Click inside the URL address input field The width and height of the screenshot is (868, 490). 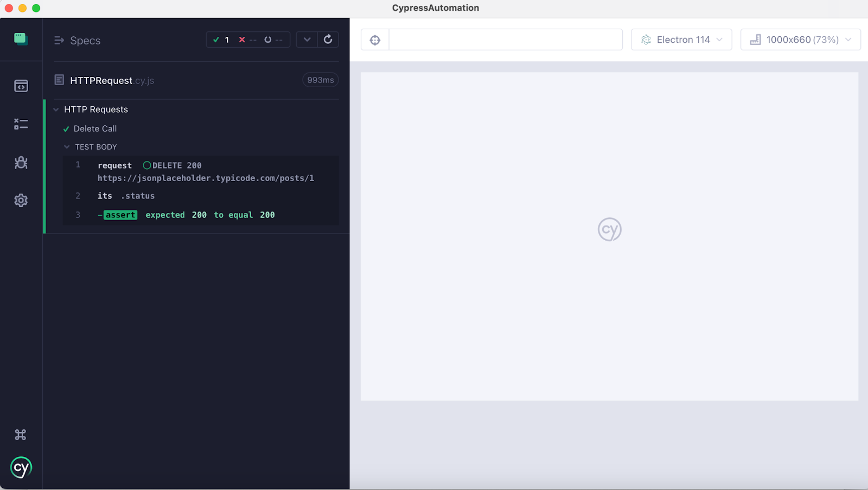[505, 39]
